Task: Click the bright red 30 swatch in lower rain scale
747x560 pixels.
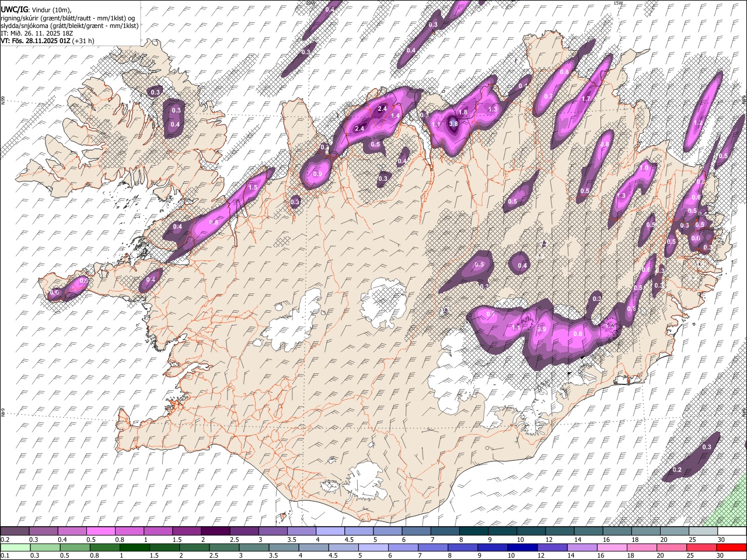Action: (732, 547)
